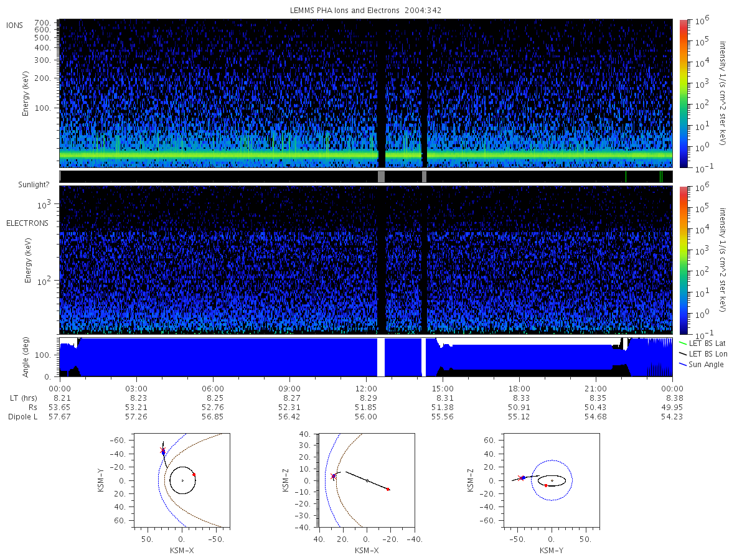Click the KSM-X axis label of the KSM-Y plot
The width and height of the screenshot is (747, 560).
pyautogui.click(x=182, y=551)
